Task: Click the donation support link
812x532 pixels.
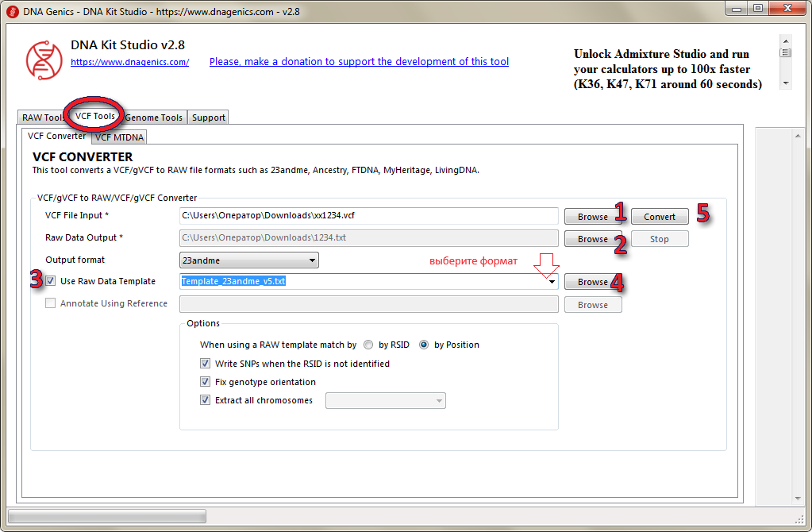Action: point(359,62)
